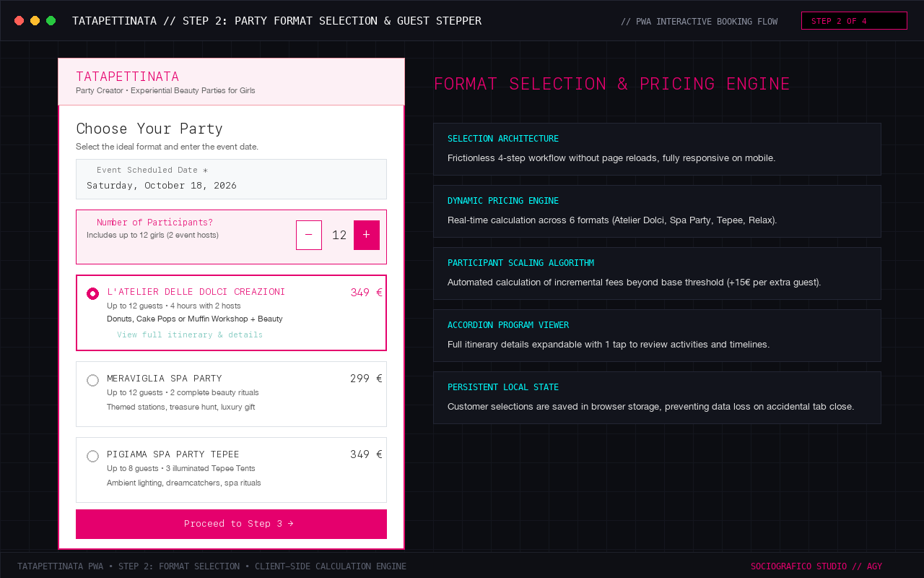Click SOCIOGRAFICO STUDIO // AGY footer text
The width and height of the screenshot is (924, 578).
click(816, 566)
